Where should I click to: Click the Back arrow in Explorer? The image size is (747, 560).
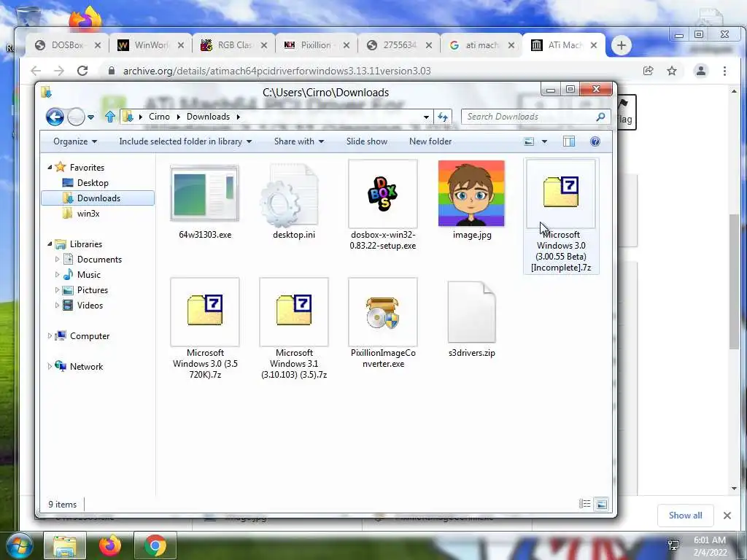coord(55,117)
